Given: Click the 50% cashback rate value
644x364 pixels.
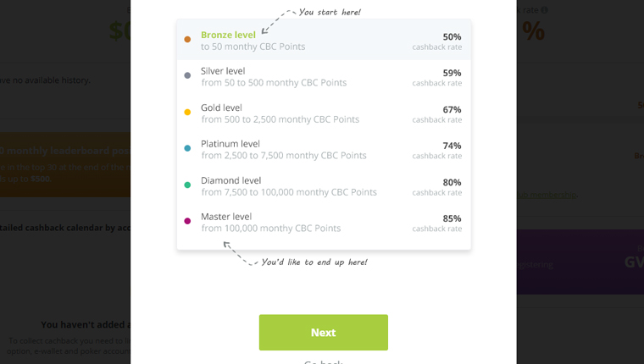Looking at the screenshot, I should point(452,37).
